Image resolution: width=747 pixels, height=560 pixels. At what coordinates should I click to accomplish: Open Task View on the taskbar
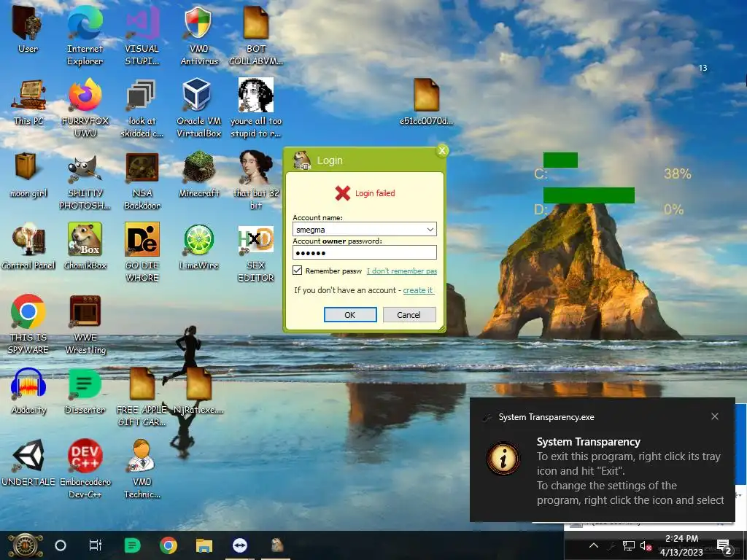coord(96,545)
